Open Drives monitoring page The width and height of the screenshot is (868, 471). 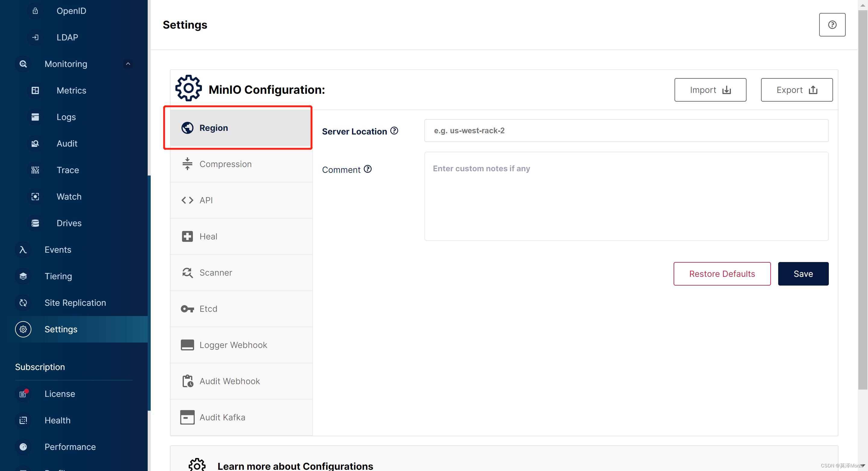point(69,223)
